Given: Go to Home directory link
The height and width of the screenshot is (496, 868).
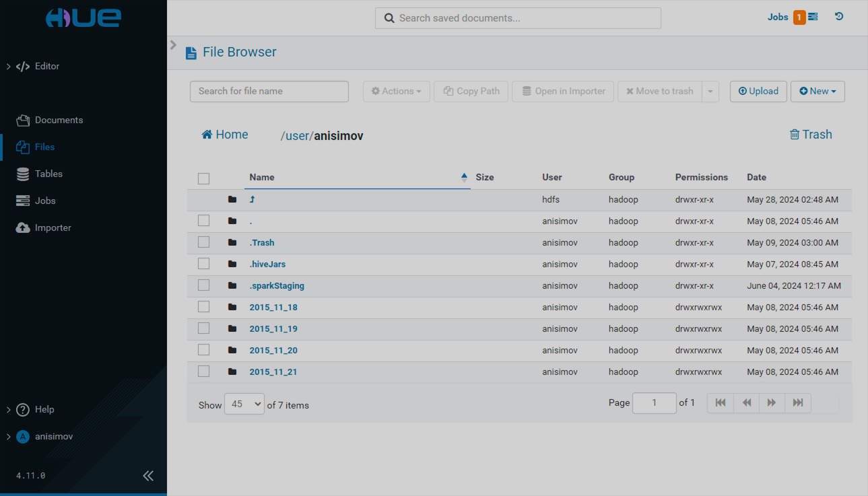Looking at the screenshot, I should click(x=225, y=135).
